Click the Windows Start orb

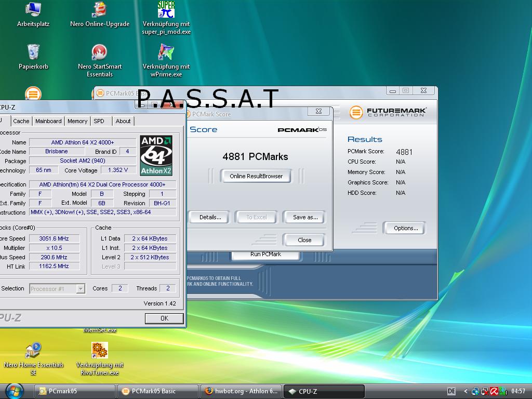[14, 391]
